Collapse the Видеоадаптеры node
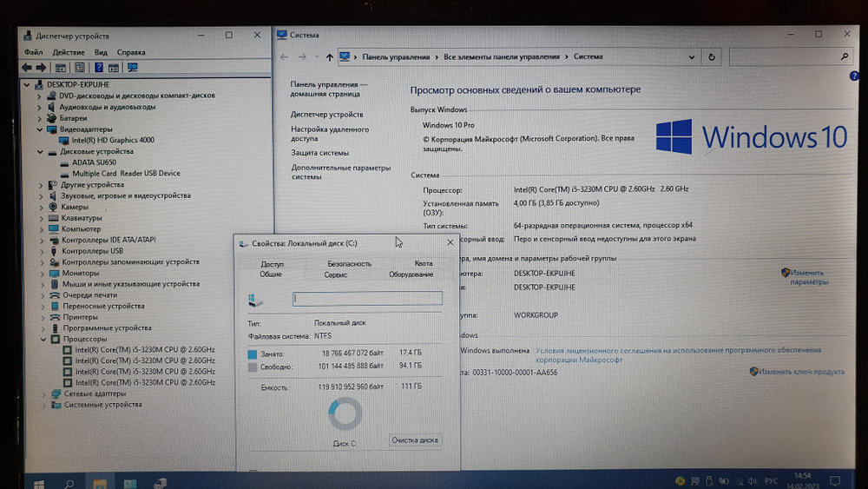 [x=40, y=129]
